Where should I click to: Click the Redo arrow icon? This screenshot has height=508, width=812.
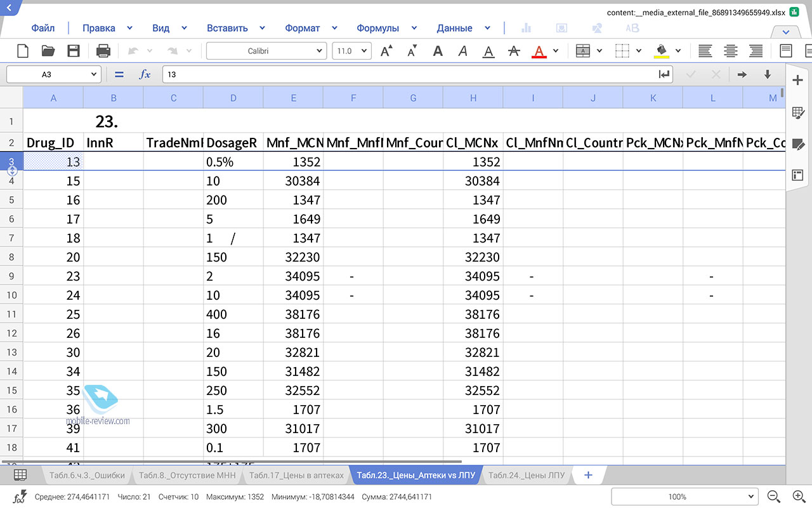pos(172,51)
